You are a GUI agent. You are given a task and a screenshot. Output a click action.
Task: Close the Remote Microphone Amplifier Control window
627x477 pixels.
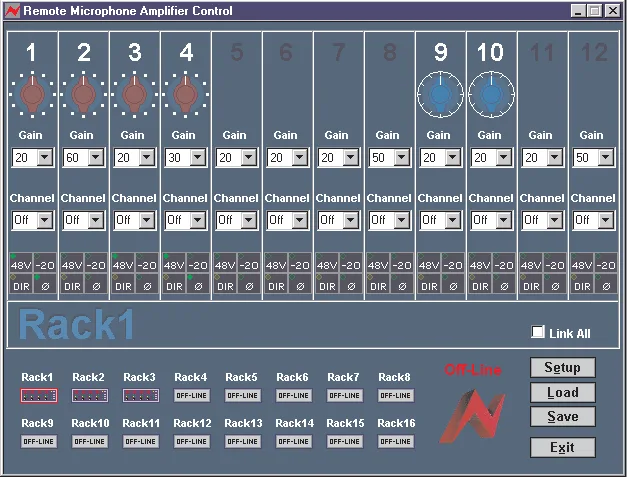point(613,11)
